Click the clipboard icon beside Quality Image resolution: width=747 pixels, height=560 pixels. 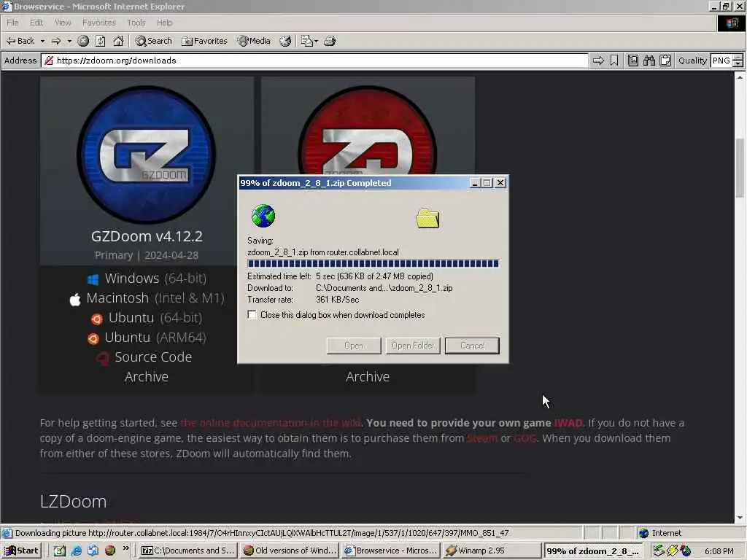[x=665, y=61]
